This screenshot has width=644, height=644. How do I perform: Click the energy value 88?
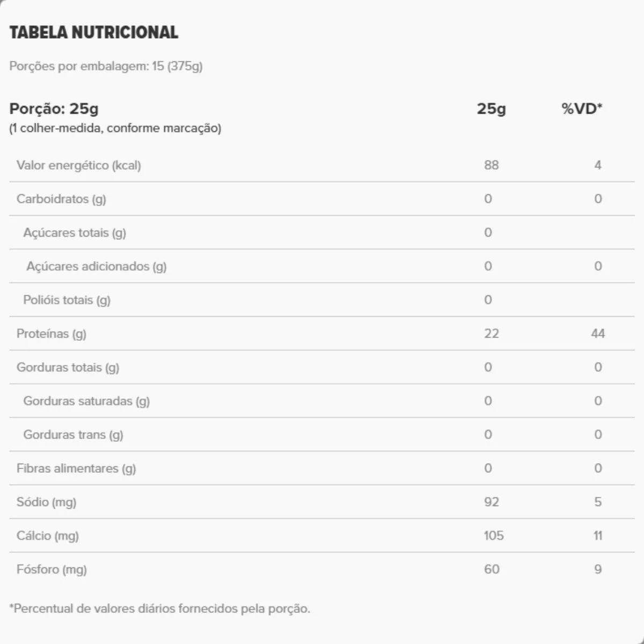click(x=491, y=165)
